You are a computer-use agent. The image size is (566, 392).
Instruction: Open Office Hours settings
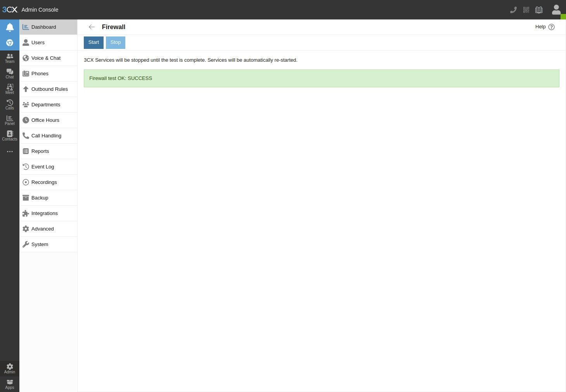[x=48, y=120]
